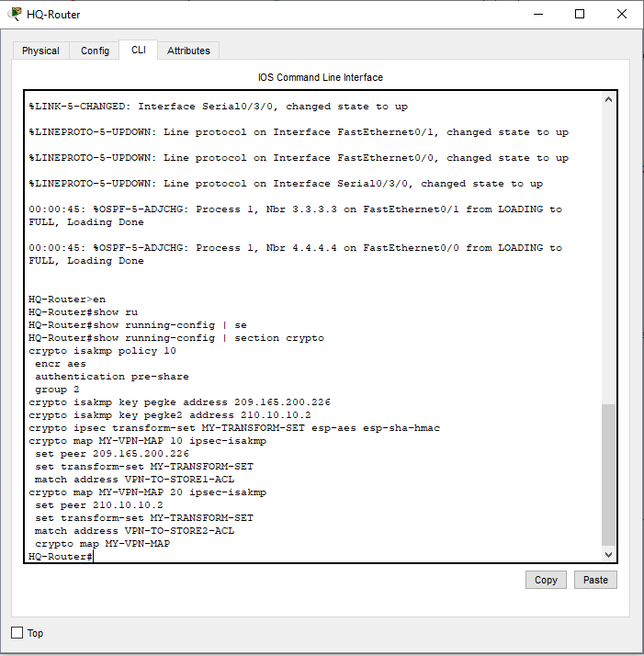Open the Config tab

[x=95, y=51]
